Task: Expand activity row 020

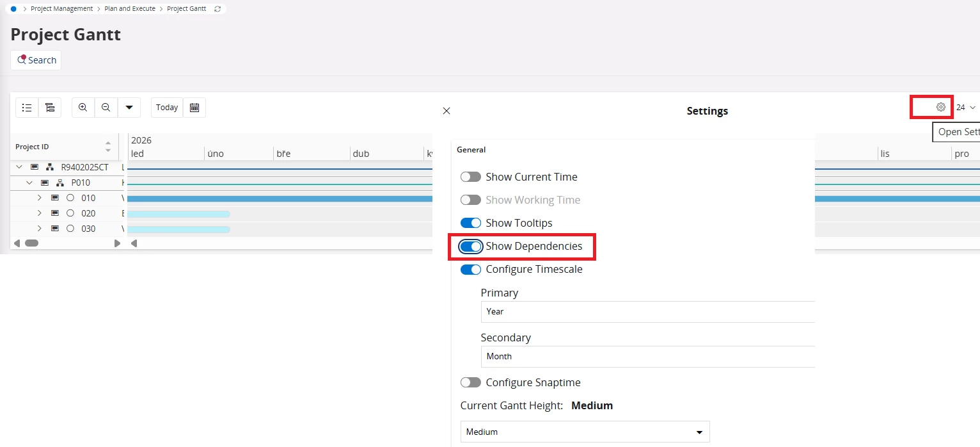Action: click(x=40, y=213)
